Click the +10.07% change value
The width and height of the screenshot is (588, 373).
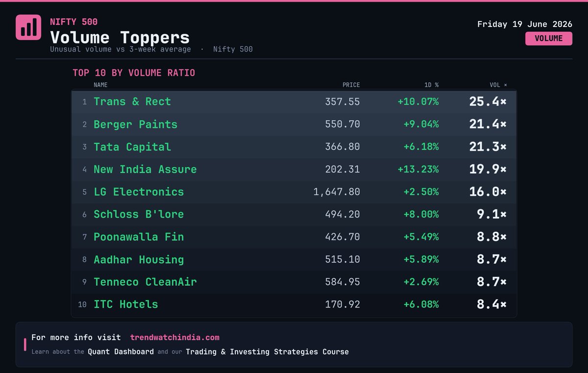[418, 102]
